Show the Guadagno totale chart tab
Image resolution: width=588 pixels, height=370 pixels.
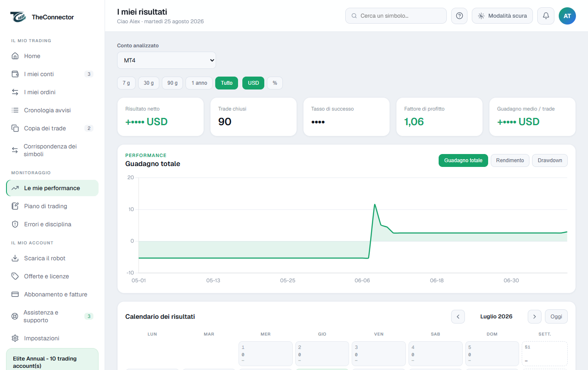click(x=463, y=160)
